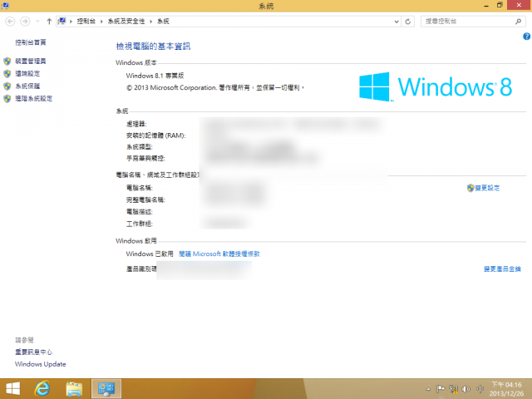The image size is (532, 399).
Task: Click the shield icon beside 裝置管理員
Action: pyautogui.click(x=7, y=61)
